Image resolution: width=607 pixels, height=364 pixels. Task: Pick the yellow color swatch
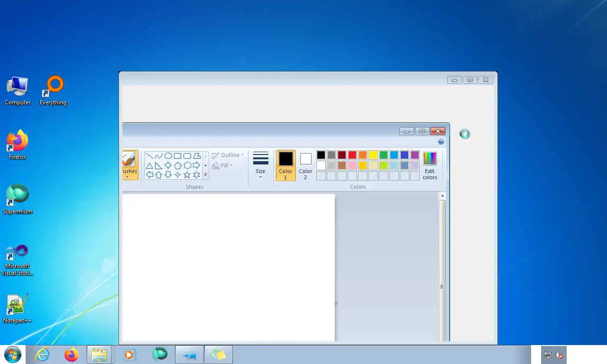tap(373, 155)
